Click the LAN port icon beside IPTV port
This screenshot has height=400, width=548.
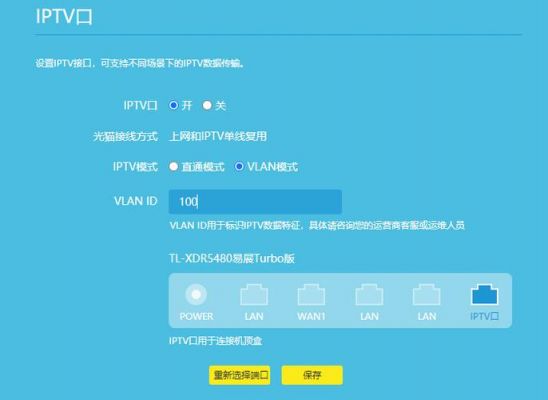[x=427, y=295]
